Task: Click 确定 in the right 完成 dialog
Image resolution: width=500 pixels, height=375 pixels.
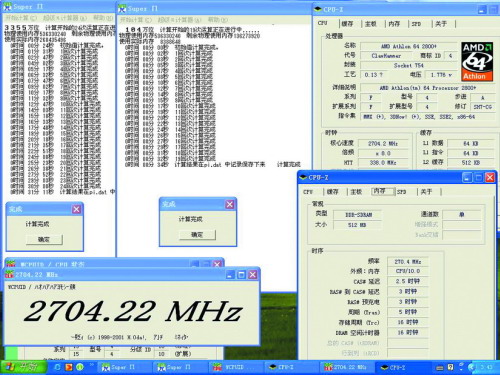Action: pos(197,235)
